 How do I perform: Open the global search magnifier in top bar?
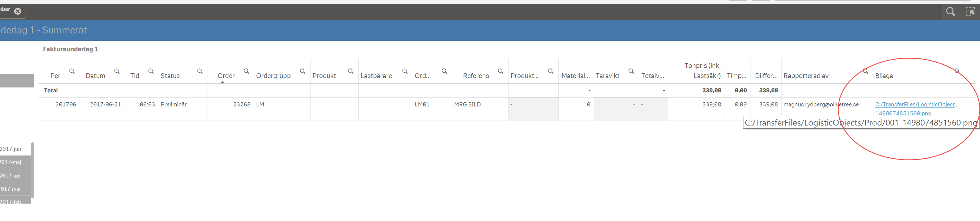point(950,12)
